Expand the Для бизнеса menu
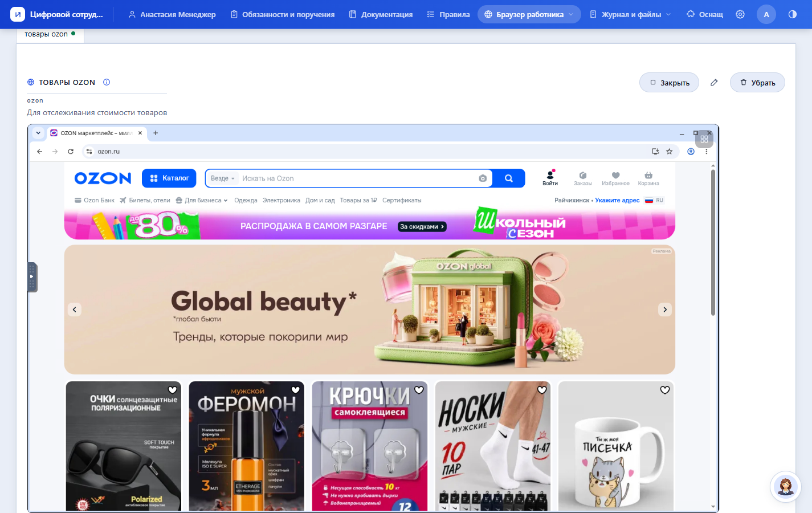 coord(202,200)
